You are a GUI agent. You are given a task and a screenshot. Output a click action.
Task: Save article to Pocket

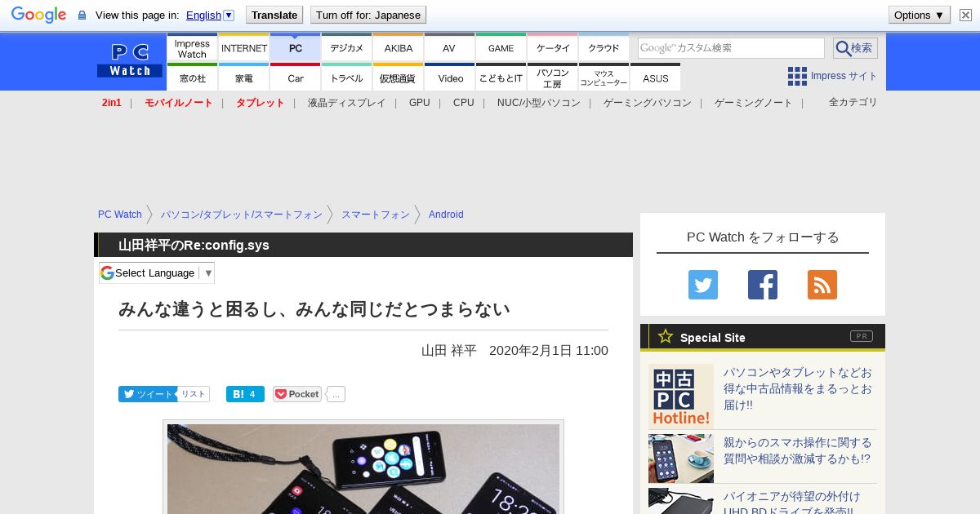[297, 394]
